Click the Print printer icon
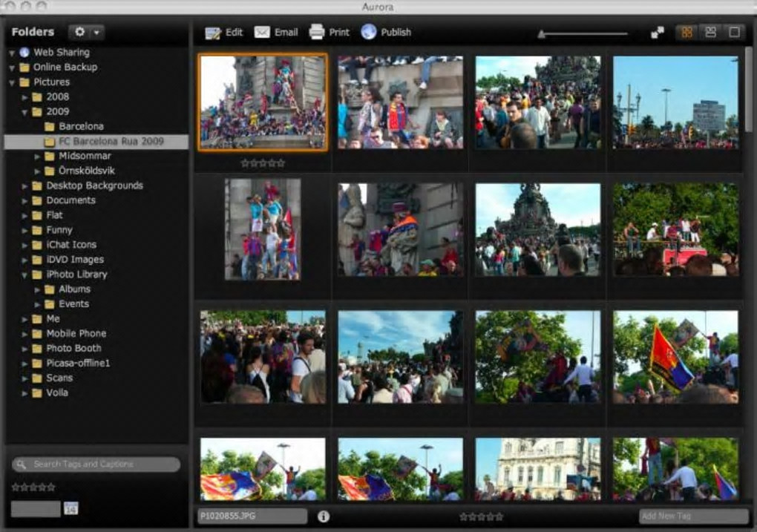 click(317, 32)
